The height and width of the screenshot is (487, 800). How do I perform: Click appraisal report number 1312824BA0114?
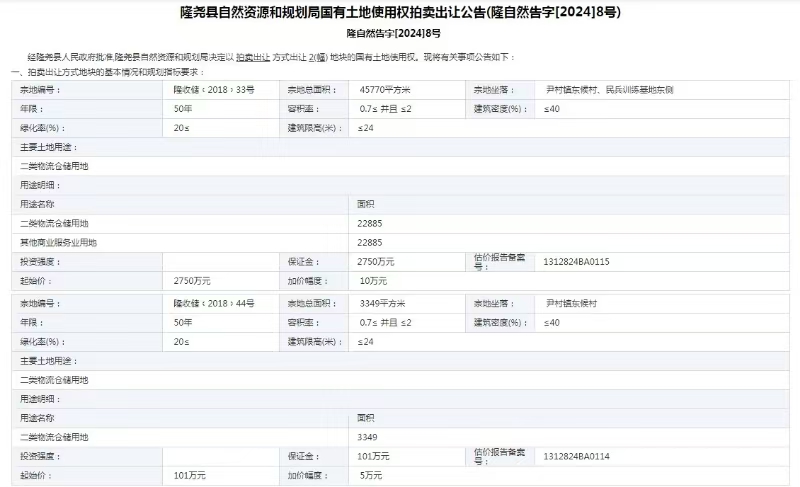576,455
